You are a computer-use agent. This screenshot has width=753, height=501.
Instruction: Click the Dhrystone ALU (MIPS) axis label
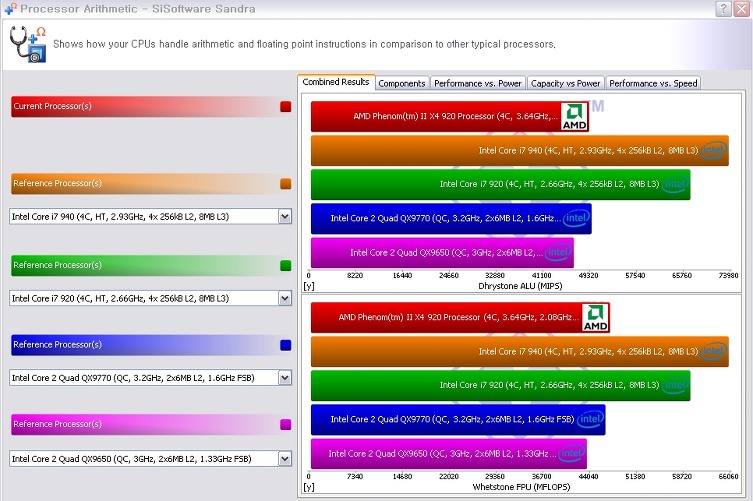(x=520, y=286)
